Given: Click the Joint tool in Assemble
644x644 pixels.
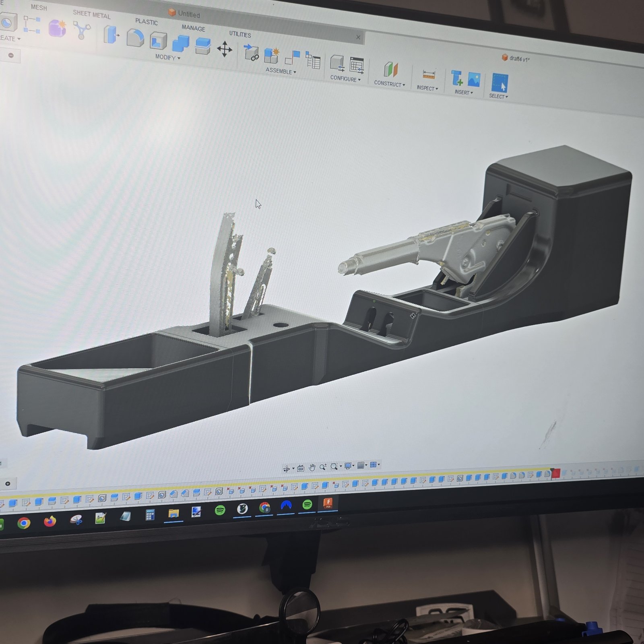Looking at the screenshot, I should click(x=252, y=53).
